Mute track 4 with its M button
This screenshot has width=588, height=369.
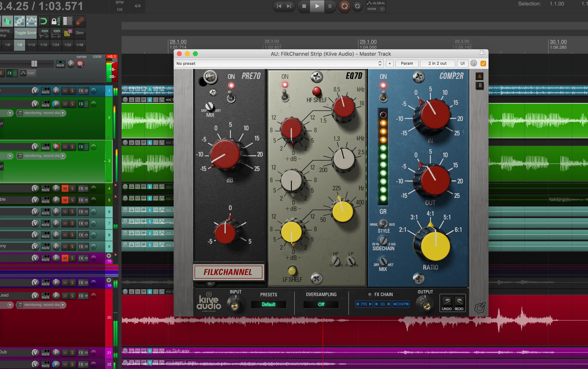point(65,188)
